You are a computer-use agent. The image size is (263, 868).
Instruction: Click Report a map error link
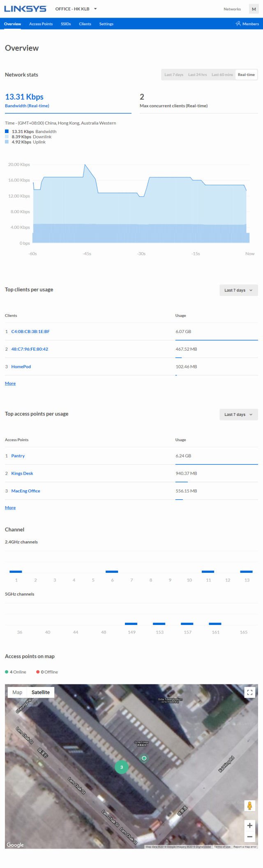[x=245, y=847]
